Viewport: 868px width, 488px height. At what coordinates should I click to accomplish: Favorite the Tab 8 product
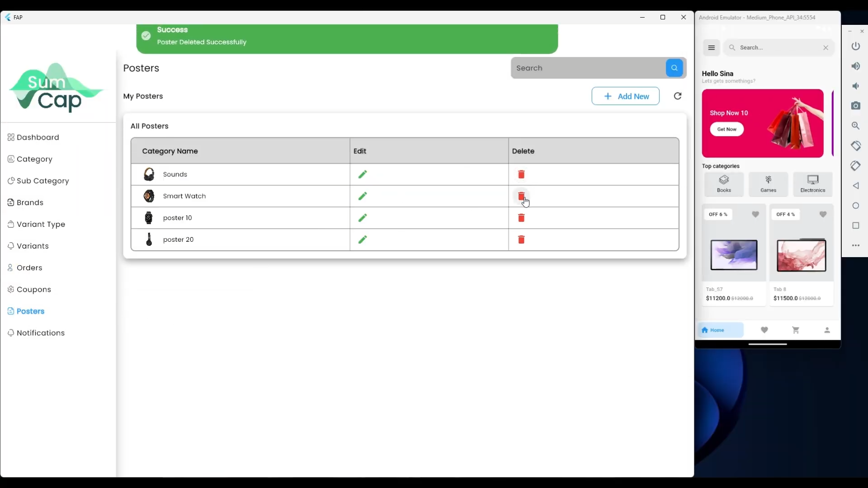click(x=823, y=214)
